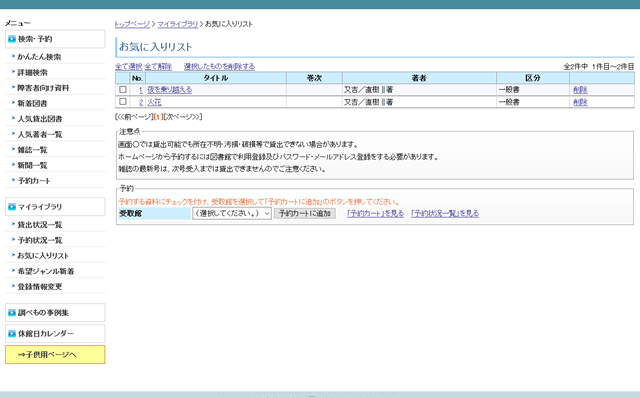Click the 区分 column header

[x=533, y=78]
